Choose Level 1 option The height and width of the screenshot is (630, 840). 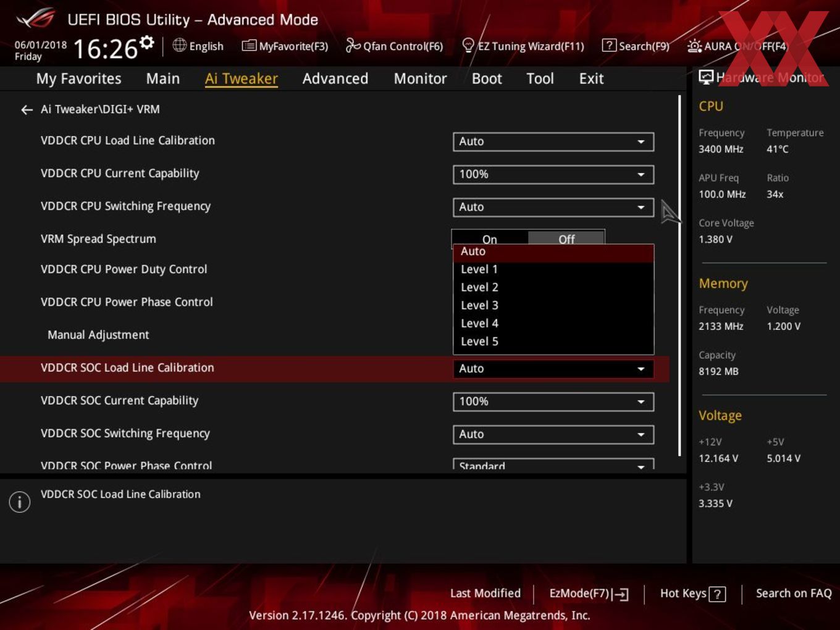(553, 269)
